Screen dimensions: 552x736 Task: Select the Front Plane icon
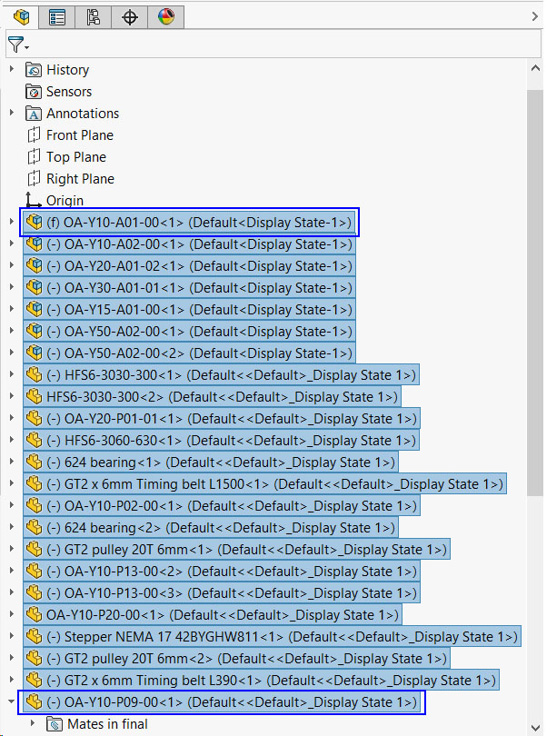33,135
